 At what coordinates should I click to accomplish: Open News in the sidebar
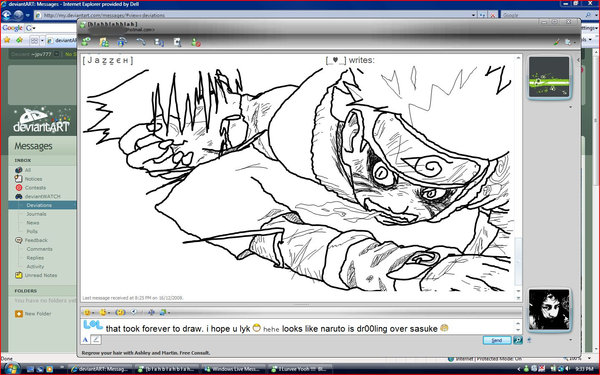33,222
